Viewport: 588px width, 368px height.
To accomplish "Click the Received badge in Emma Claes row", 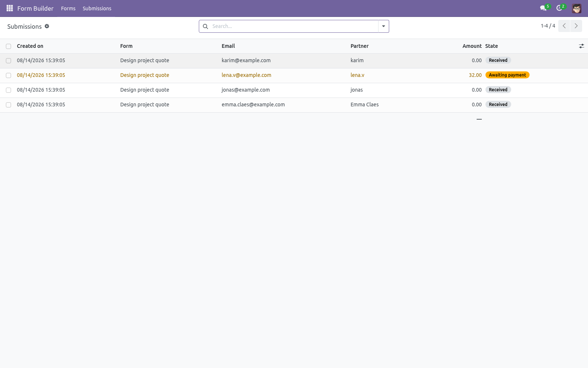I will (x=498, y=105).
